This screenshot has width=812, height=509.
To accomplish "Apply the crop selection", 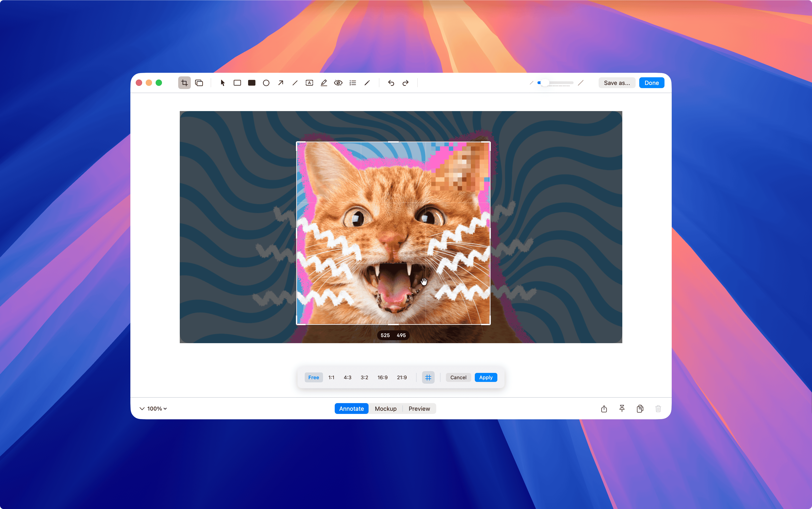I will pyautogui.click(x=486, y=377).
